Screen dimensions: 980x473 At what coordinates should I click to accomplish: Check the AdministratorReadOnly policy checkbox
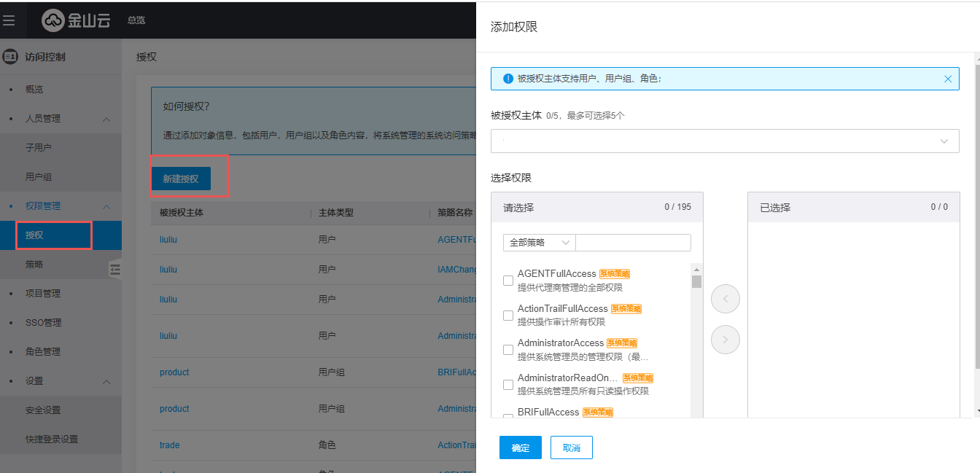(x=508, y=385)
